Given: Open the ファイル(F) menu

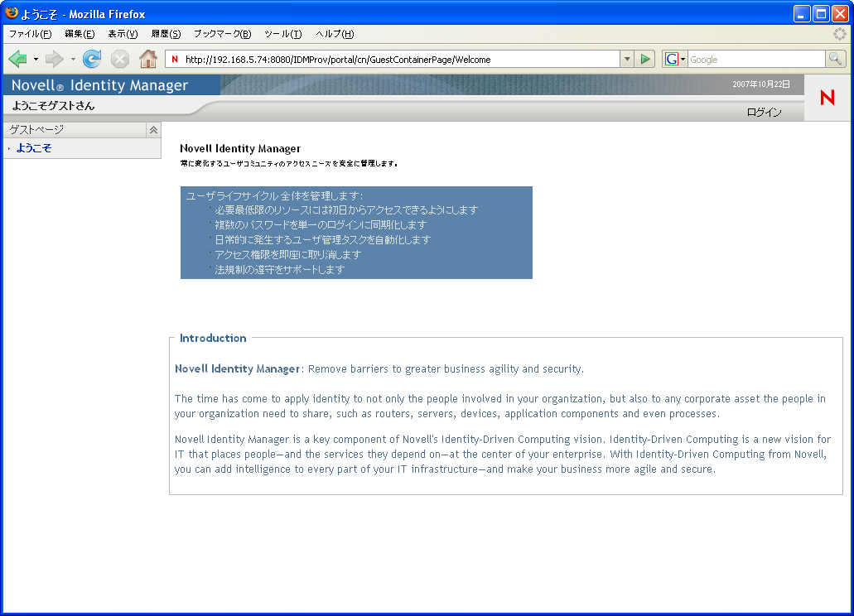Looking at the screenshot, I should (x=30, y=34).
